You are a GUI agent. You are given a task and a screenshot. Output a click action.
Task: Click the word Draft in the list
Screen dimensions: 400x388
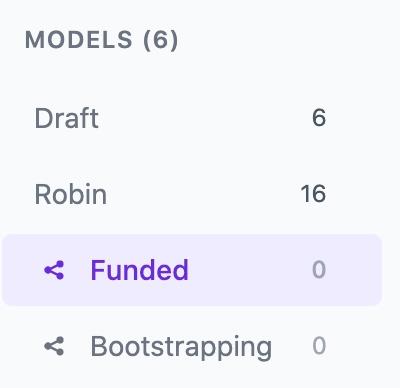[x=66, y=118]
